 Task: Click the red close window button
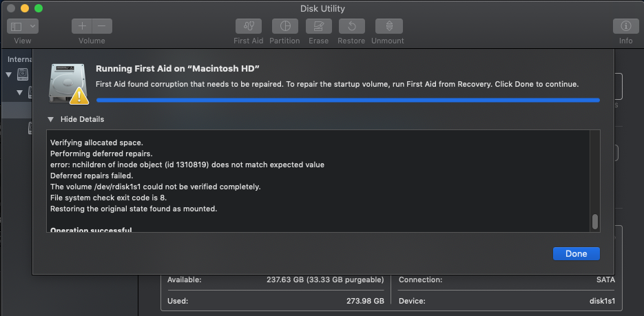[x=11, y=8]
